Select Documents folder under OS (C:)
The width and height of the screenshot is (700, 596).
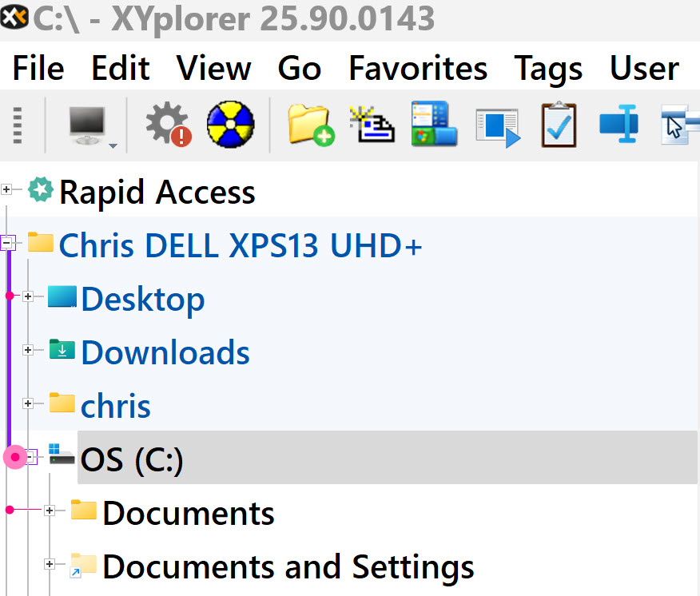pyautogui.click(x=189, y=513)
